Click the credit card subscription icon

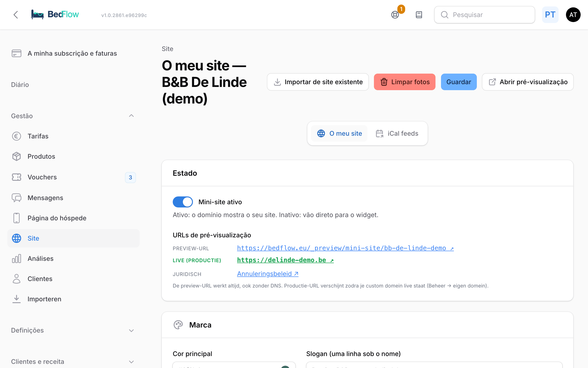tap(17, 53)
